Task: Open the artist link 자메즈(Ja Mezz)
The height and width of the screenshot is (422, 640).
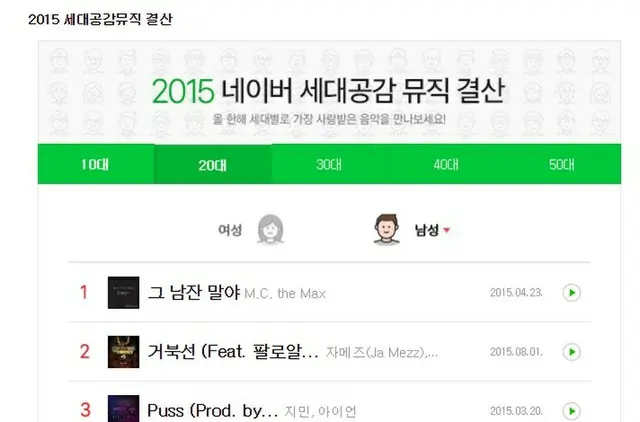Action: pyautogui.click(x=382, y=352)
